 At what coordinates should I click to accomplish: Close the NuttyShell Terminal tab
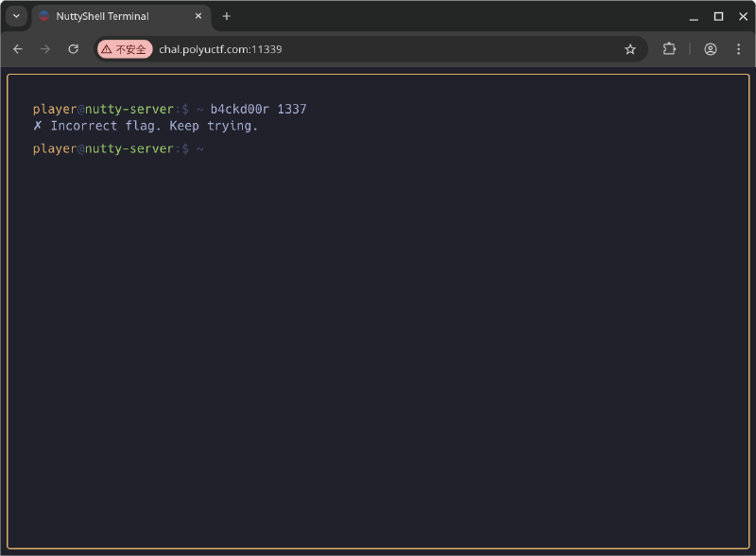tap(197, 16)
